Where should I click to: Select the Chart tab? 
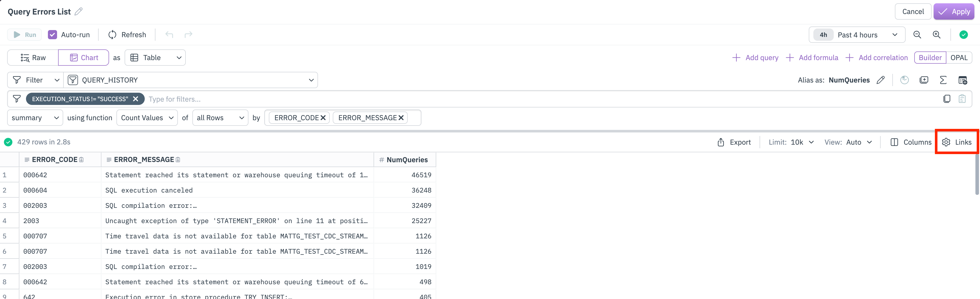(84, 58)
